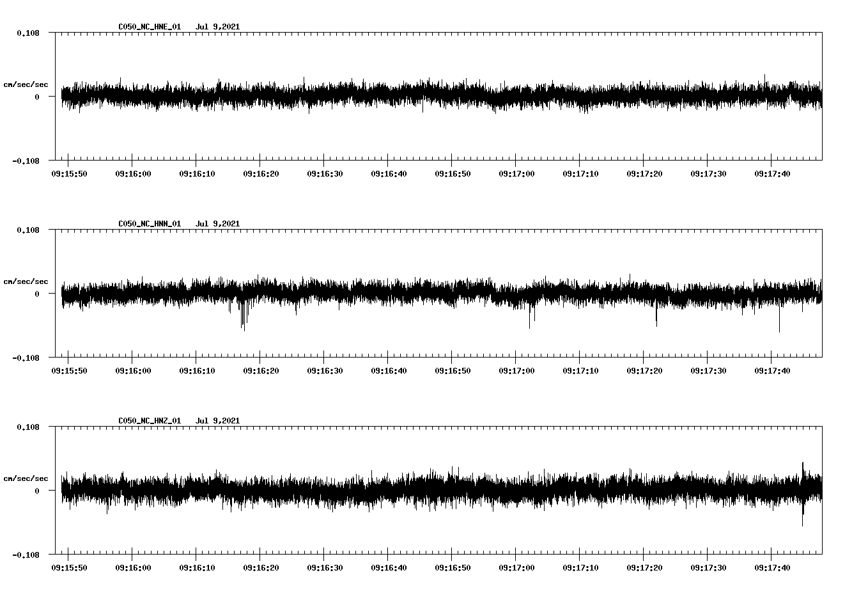The image size is (868, 591).
Task: Click the 09:17:20 time label under HNZ plot
Action: click(x=644, y=568)
